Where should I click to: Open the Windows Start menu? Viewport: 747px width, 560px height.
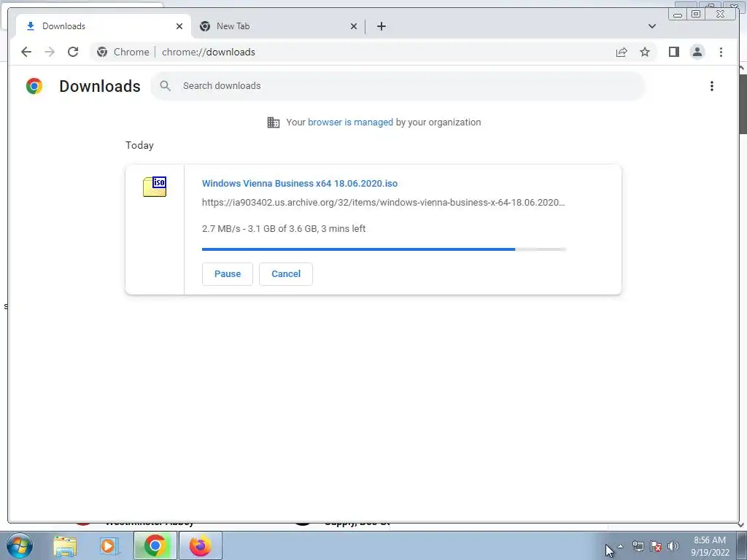(x=20, y=545)
